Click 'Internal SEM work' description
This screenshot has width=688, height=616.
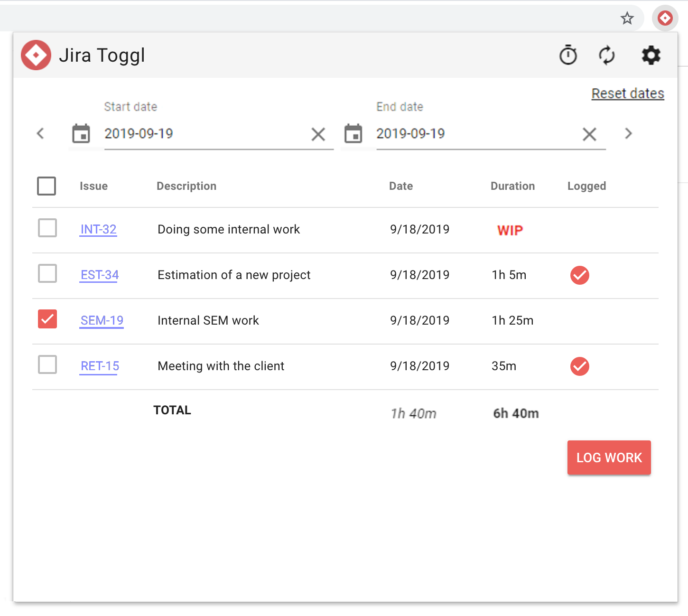(x=208, y=320)
